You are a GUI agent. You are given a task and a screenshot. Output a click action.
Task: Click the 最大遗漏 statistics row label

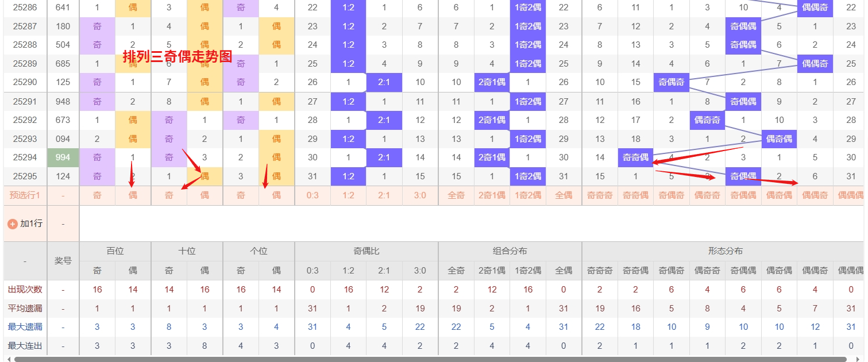click(x=25, y=327)
